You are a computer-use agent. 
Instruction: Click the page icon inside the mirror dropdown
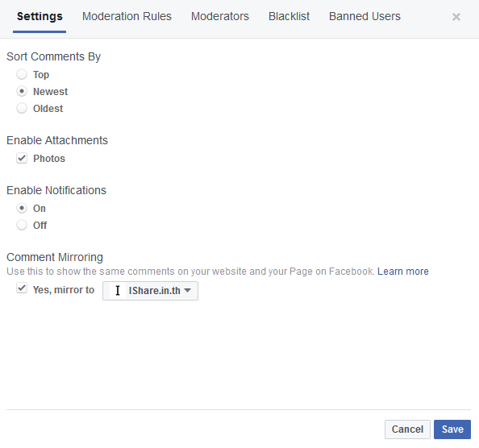coord(118,291)
